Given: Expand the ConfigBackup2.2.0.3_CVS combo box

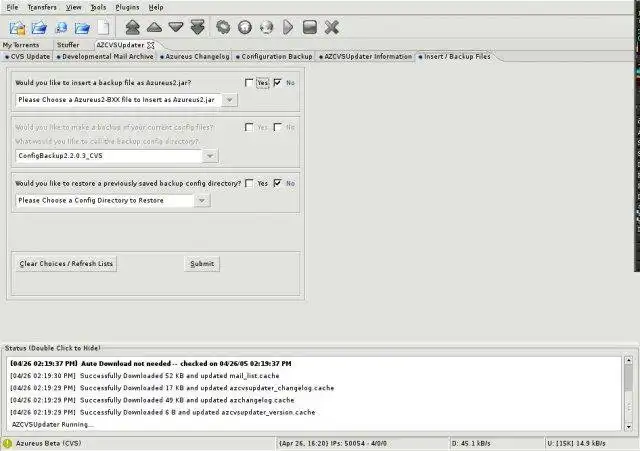Looking at the screenshot, I should [210, 156].
